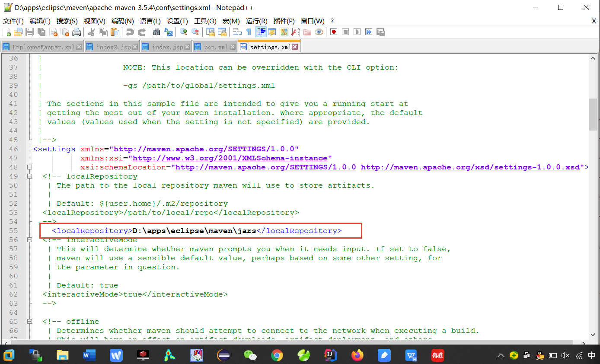Open Word from the taskbar
Screen dimensions: 600x364
coord(89,355)
